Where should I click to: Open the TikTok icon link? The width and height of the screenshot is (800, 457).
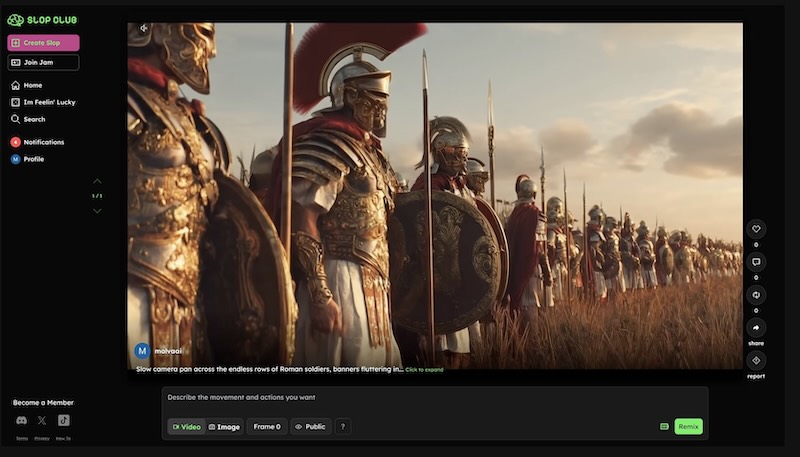coord(63,420)
